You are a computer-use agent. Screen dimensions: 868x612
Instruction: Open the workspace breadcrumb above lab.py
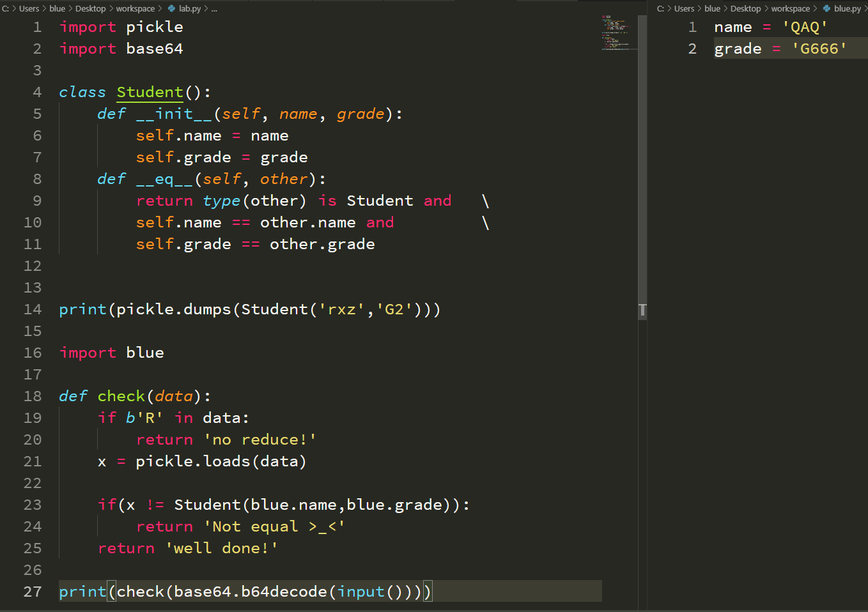[136, 8]
